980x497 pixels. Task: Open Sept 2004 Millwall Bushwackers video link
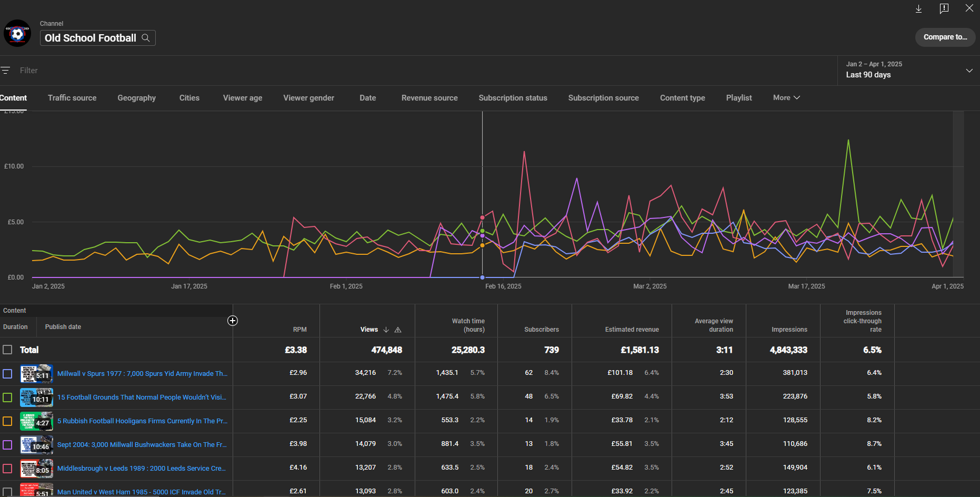coord(142,445)
